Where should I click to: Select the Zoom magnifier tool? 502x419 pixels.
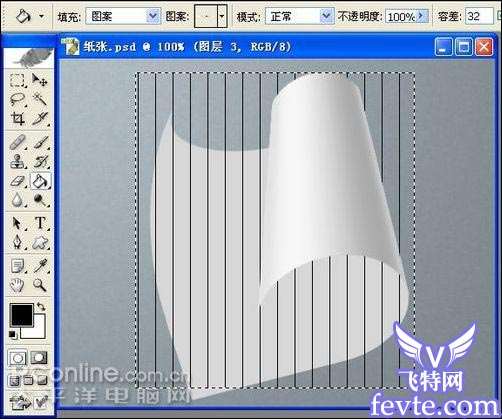pyautogui.click(x=40, y=285)
